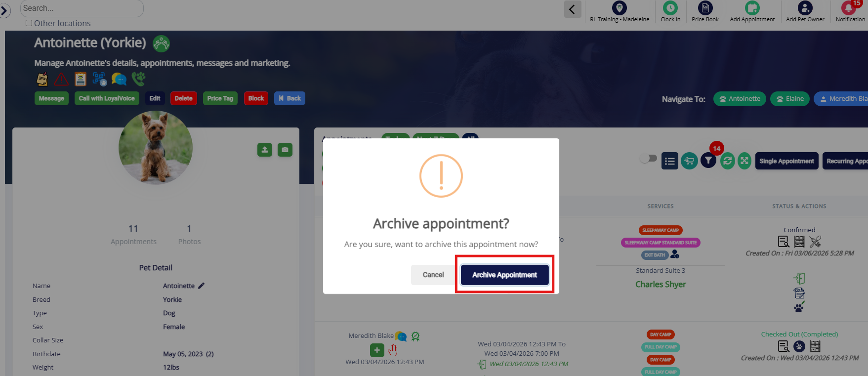
Task: Click the upload photo icon
Action: 265,150
